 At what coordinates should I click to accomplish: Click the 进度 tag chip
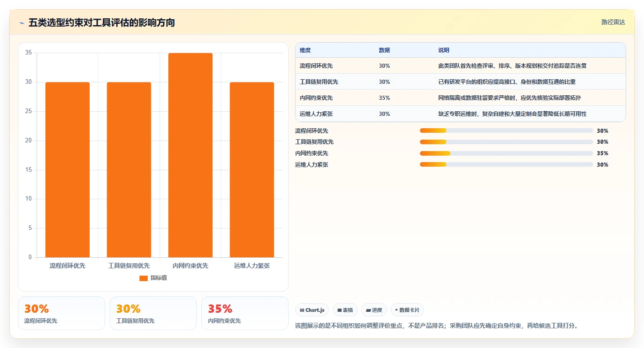coord(374,310)
